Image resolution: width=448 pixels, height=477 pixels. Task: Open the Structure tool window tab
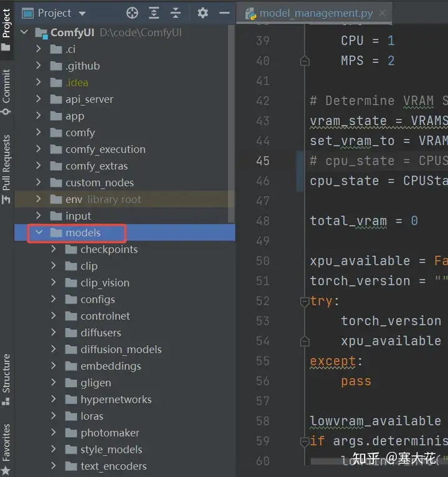[x=6, y=379]
